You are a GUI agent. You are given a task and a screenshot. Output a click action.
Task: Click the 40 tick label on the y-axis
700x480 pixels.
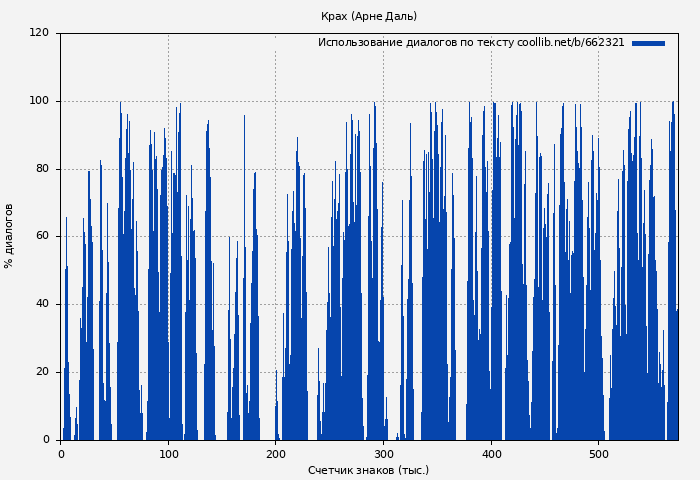(x=42, y=304)
